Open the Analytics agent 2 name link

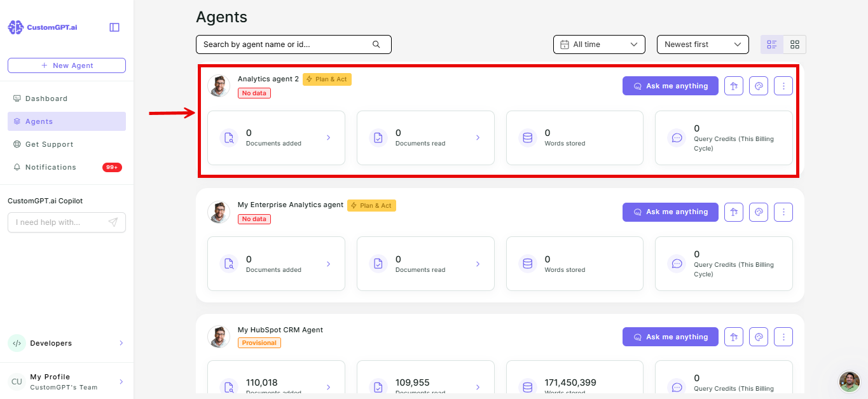(268, 79)
